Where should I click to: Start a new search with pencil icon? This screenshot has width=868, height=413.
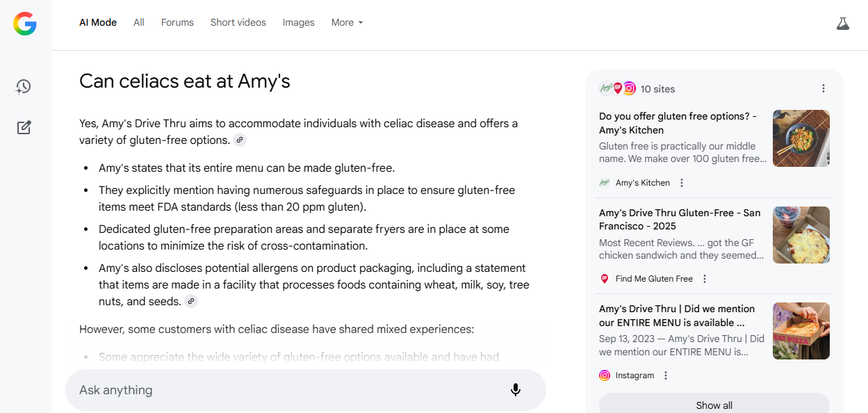(24, 128)
